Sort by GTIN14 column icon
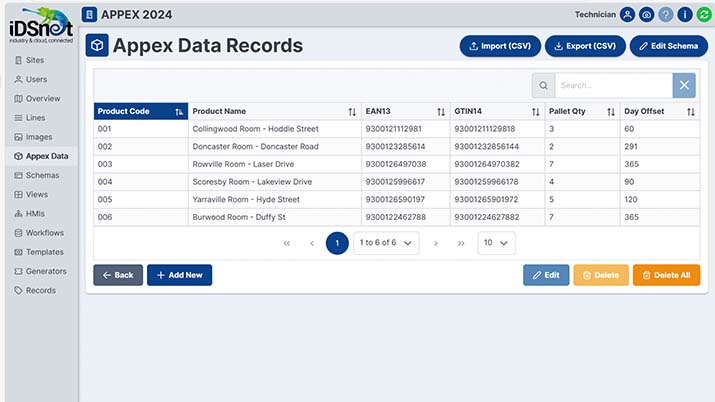 click(x=535, y=112)
